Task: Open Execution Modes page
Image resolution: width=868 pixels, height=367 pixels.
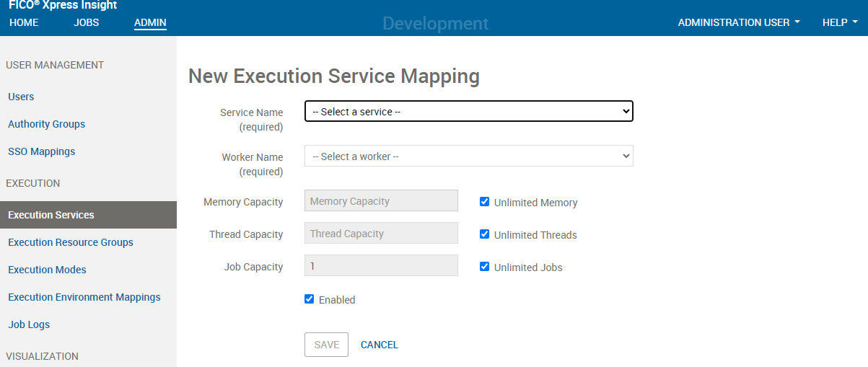Action: tap(47, 270)
